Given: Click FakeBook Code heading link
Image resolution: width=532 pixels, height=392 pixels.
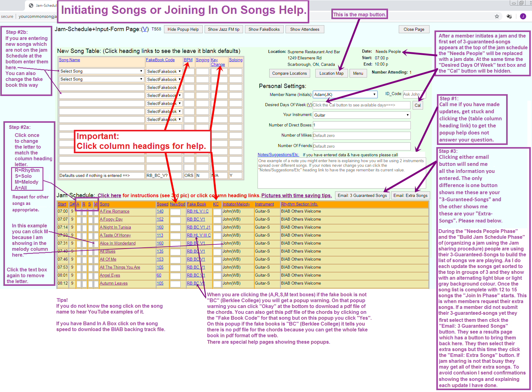Looking at the screenshot, I should tap(160, 60).
